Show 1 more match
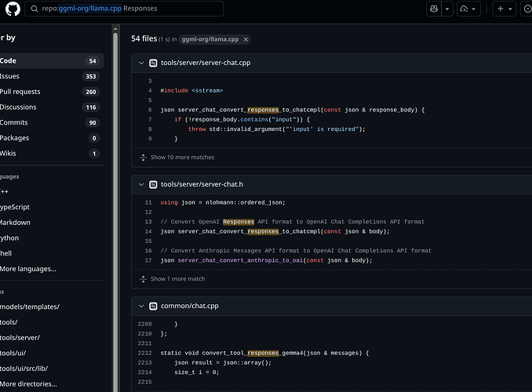This screenshot has width=532, height=392. pos(178,279)
